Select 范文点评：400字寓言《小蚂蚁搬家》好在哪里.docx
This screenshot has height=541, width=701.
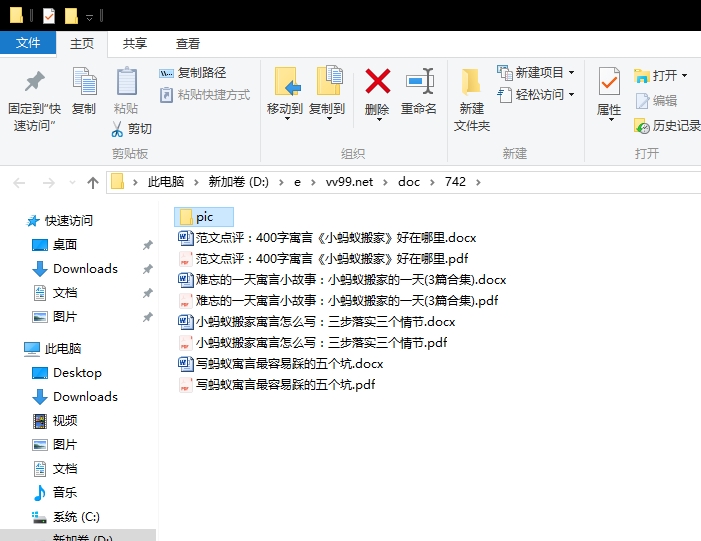point(327,237)
